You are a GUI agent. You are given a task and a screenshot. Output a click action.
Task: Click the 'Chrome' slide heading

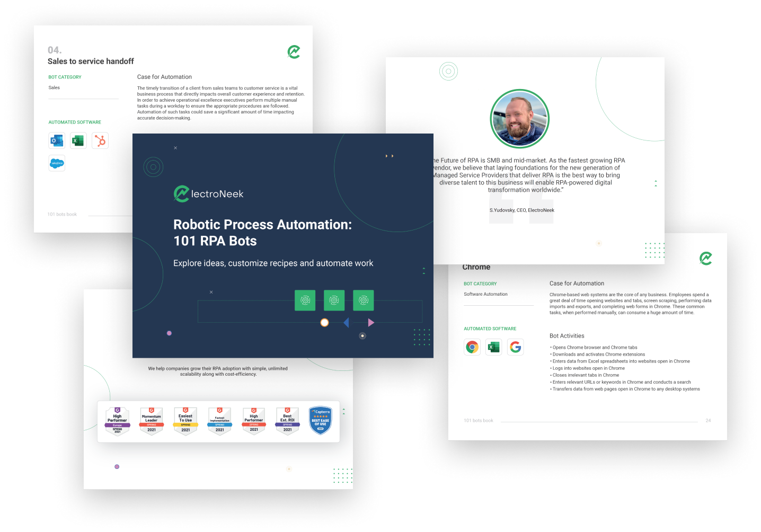(x=476, y=268)
